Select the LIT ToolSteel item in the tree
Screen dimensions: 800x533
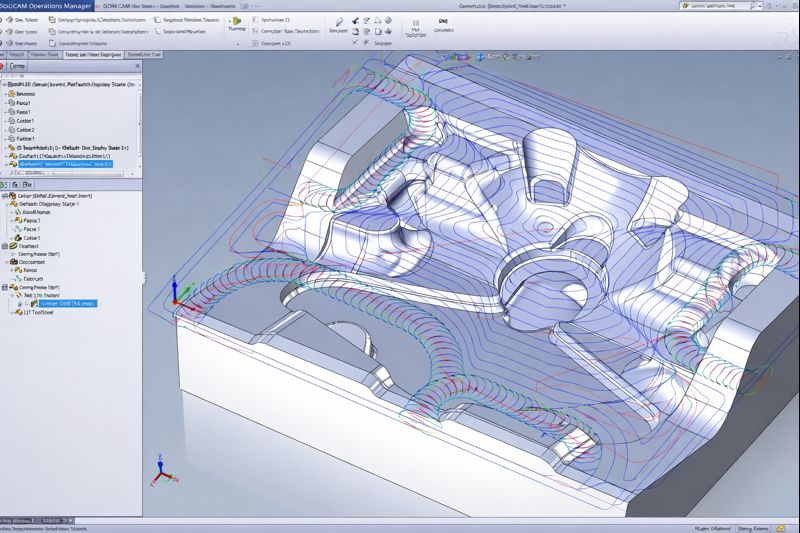coord(38,314)
